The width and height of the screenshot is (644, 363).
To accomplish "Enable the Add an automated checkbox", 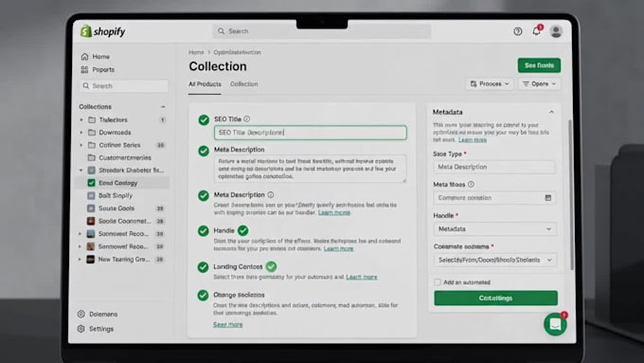I will coord(438,282).
